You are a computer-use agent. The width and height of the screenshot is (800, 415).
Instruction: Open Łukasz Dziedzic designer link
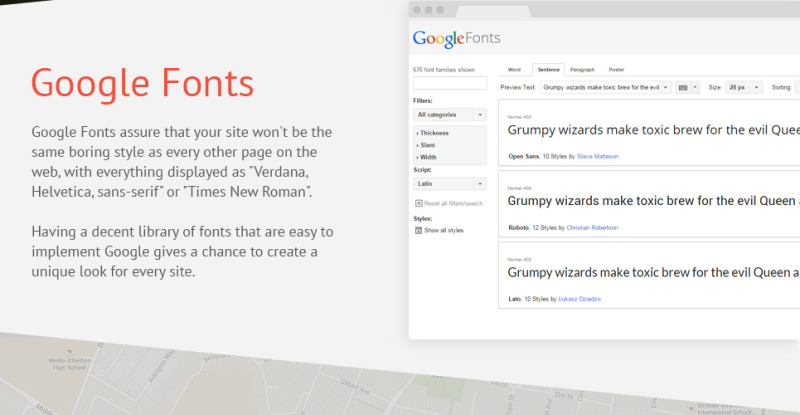580,299
